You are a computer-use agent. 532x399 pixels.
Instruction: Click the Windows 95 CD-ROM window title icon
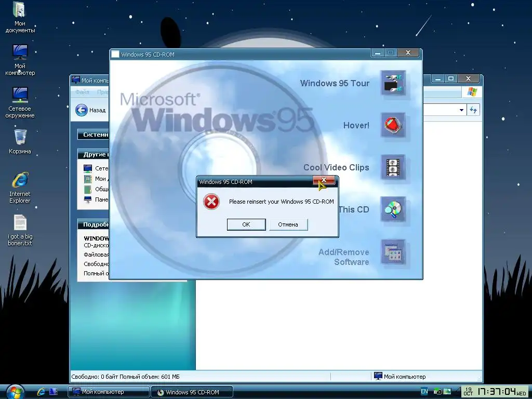coord(115,54)
